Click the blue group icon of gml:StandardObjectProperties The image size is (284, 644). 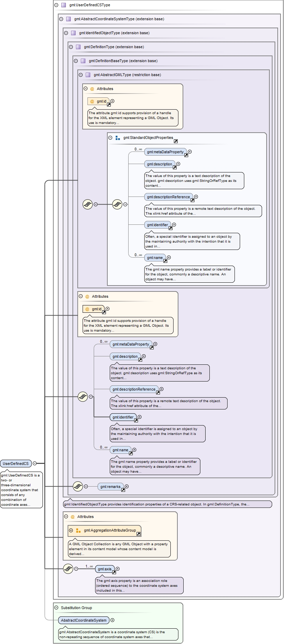pyautogui.click(x=118, y=138)
